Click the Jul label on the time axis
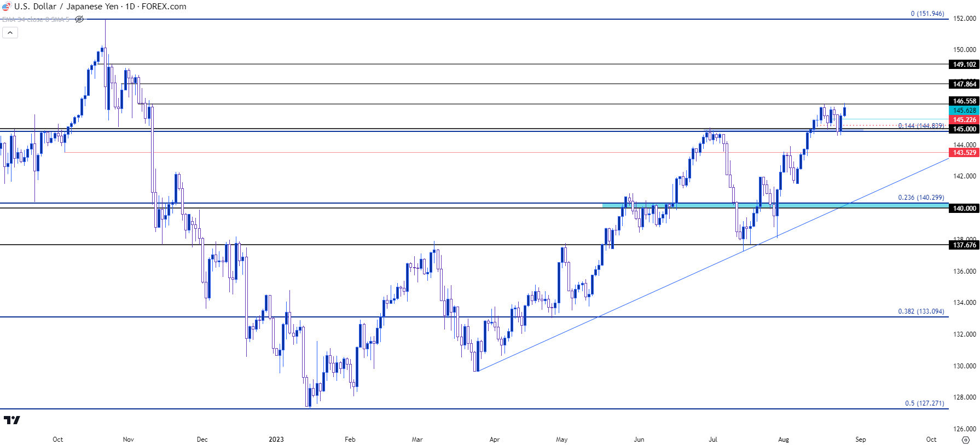The width and height of the screenshot is (980, 445). coord(713,440)
